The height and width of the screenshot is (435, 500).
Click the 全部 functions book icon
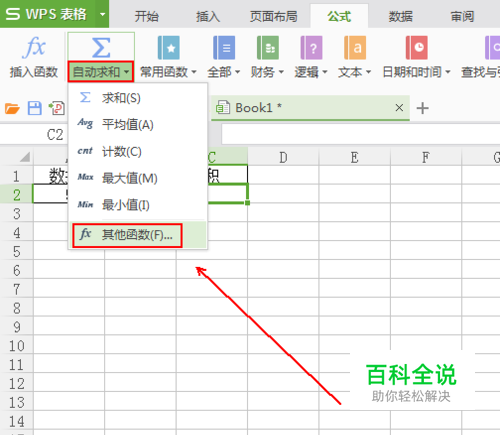[224, 48]
